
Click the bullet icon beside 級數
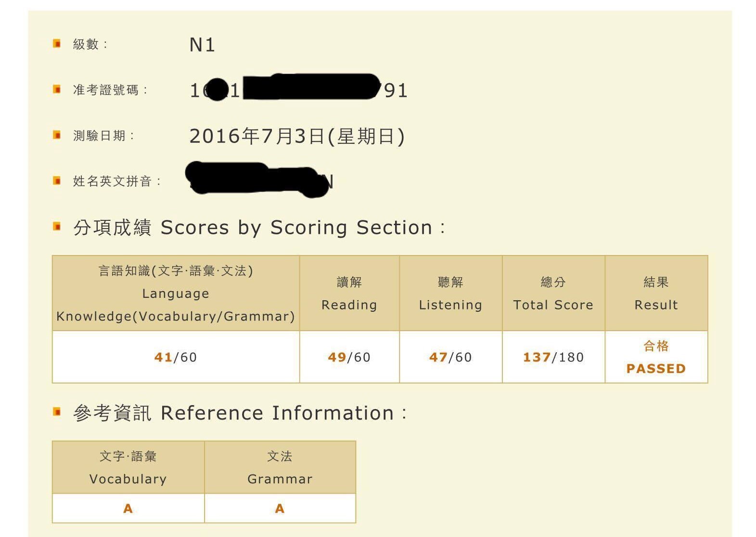coord(57,44)
